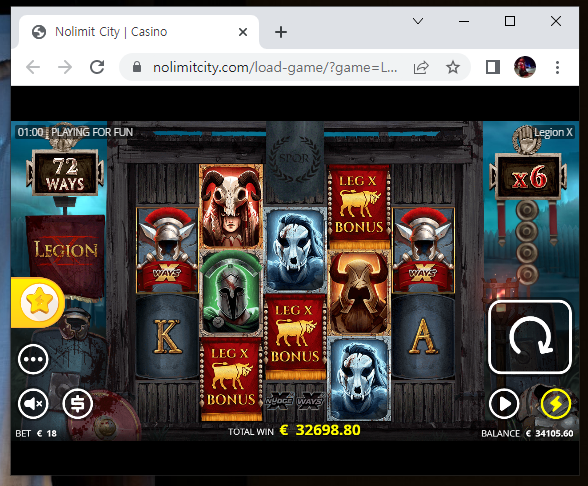The height and width of the screenshot is (486, 588).
Task: Expand the tab search dropdown chevron
Action: click(x=418, y=21)
